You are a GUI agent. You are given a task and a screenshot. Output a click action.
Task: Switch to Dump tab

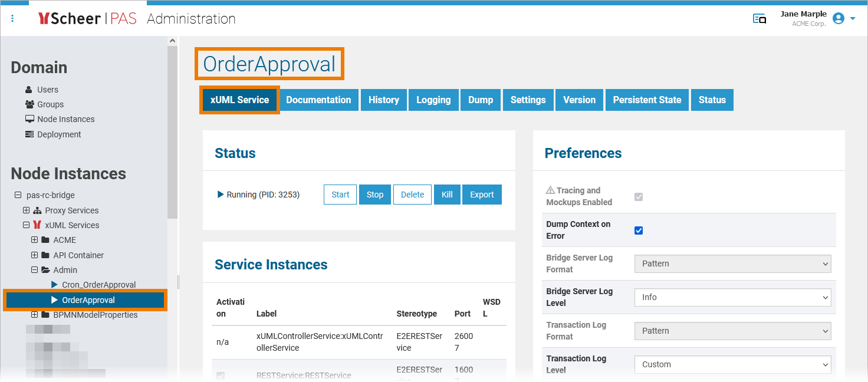click(481, 100)
